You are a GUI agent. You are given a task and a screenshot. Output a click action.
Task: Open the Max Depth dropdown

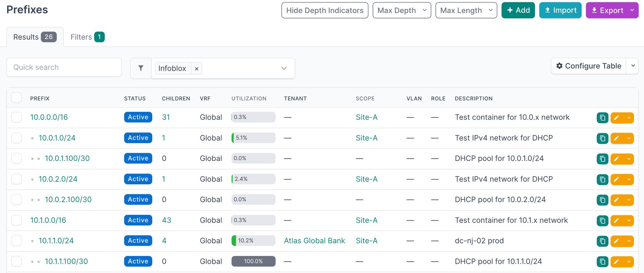402,10
